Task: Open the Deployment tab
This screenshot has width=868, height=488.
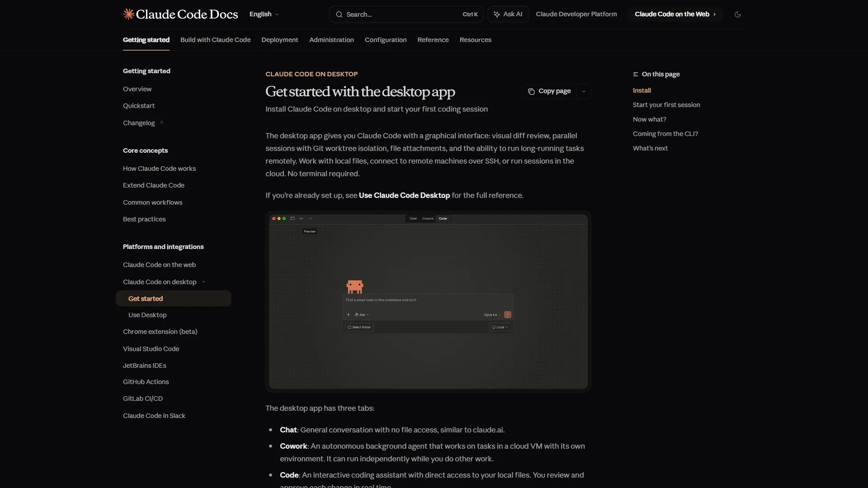Action: point(279,40)
